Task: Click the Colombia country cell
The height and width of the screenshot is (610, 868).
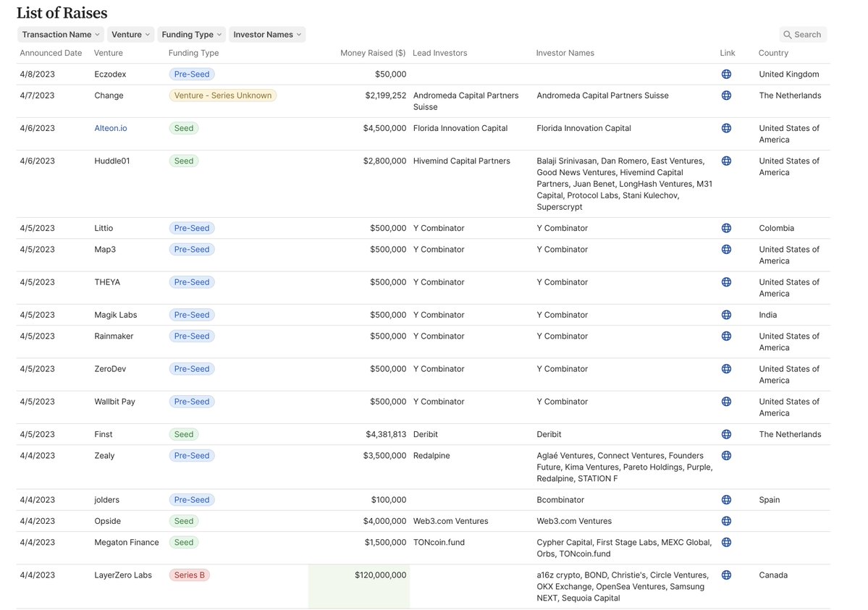Action: [x=777, y=228]
